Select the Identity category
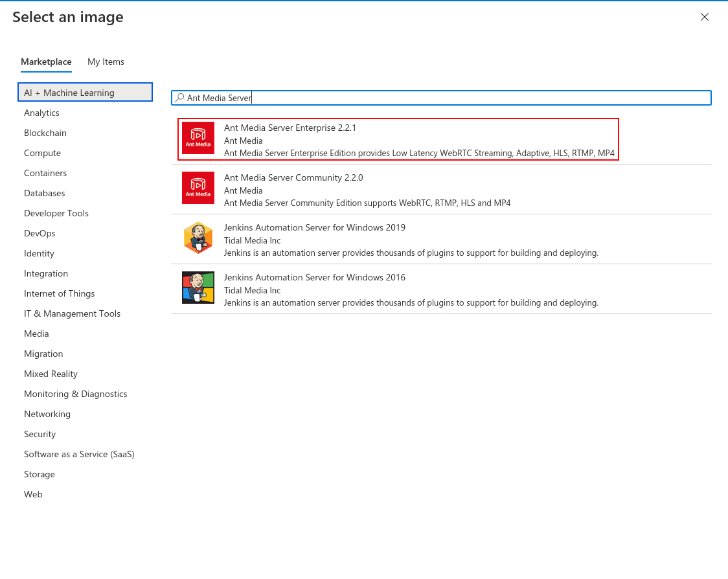Viewport: 728px width, 579px height. pos(39,253)
